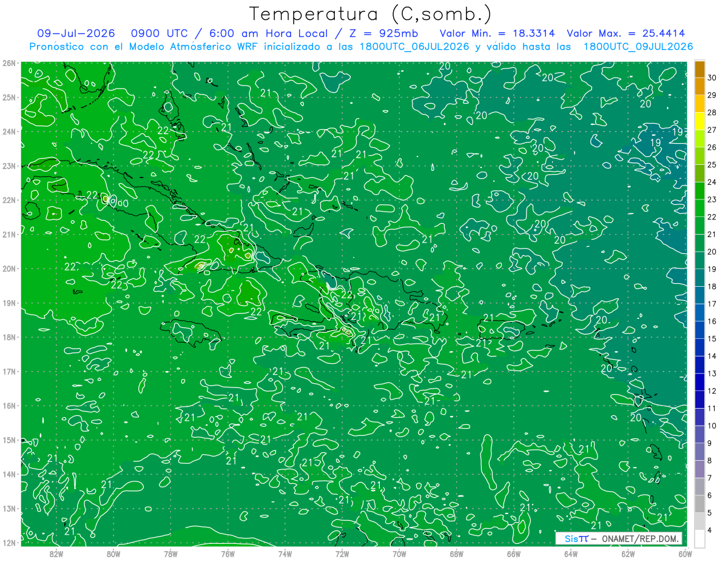Click the latitude axis label 15N
This screenshot has width=728, height=562.
[9, 440]
